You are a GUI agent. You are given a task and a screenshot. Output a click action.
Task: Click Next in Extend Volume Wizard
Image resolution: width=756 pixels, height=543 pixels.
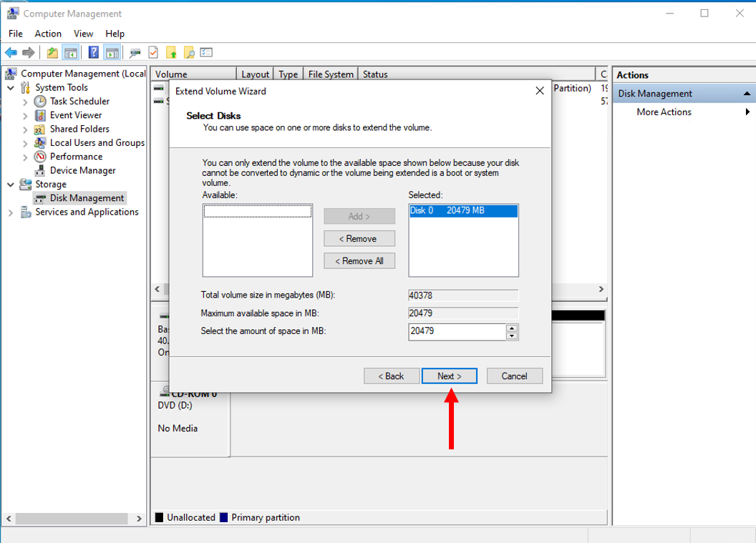(449, 376)
